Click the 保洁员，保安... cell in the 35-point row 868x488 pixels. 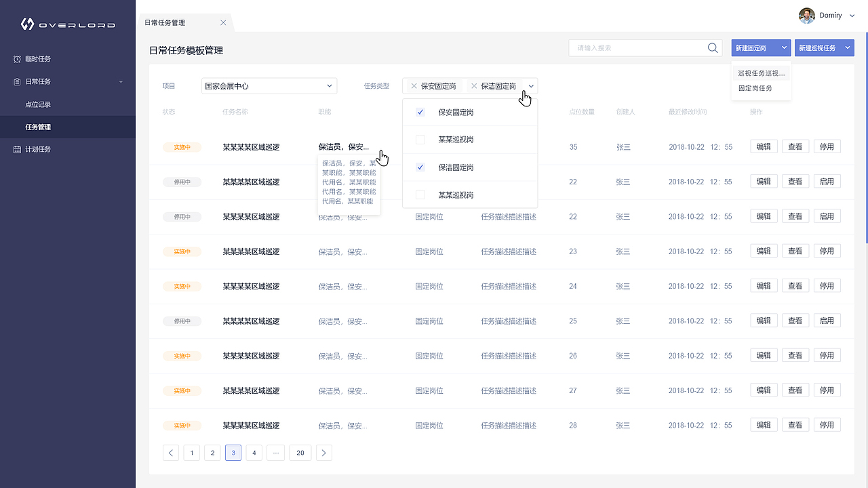pos(344,147)
